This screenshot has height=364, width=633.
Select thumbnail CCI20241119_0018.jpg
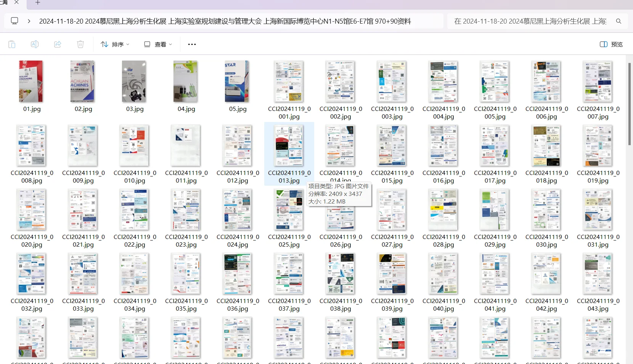click(546, 145)
